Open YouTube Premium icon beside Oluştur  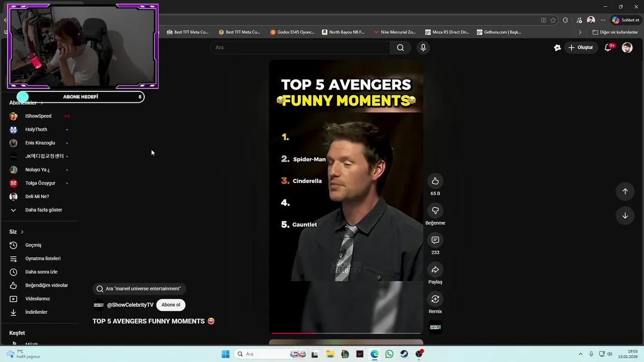point(557,47)
